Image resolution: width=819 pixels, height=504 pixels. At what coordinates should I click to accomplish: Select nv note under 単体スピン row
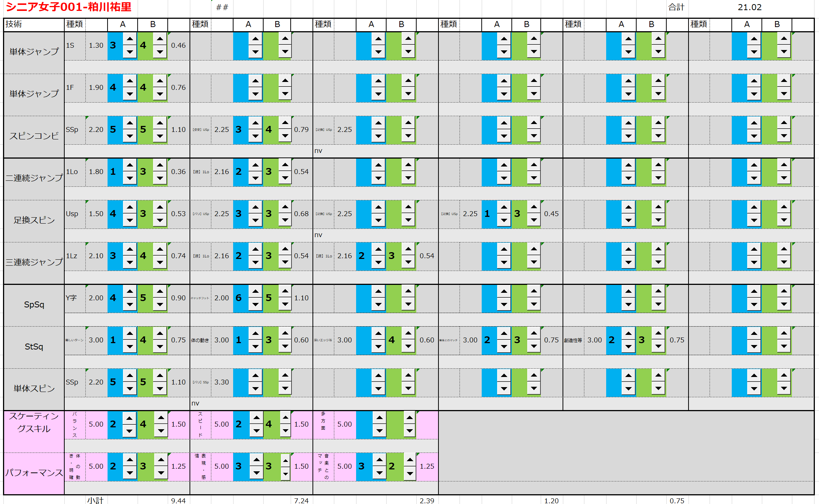point(195,403)
